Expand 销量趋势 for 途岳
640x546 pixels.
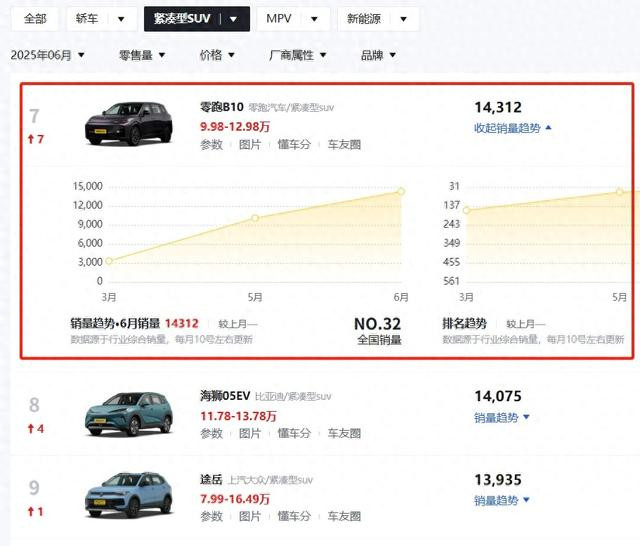(502, 500)
